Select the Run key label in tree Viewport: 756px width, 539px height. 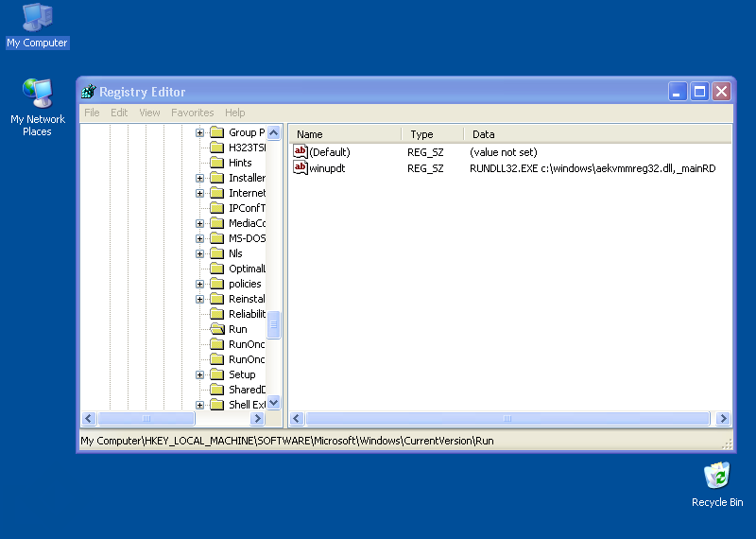click(x=238, y=329)
